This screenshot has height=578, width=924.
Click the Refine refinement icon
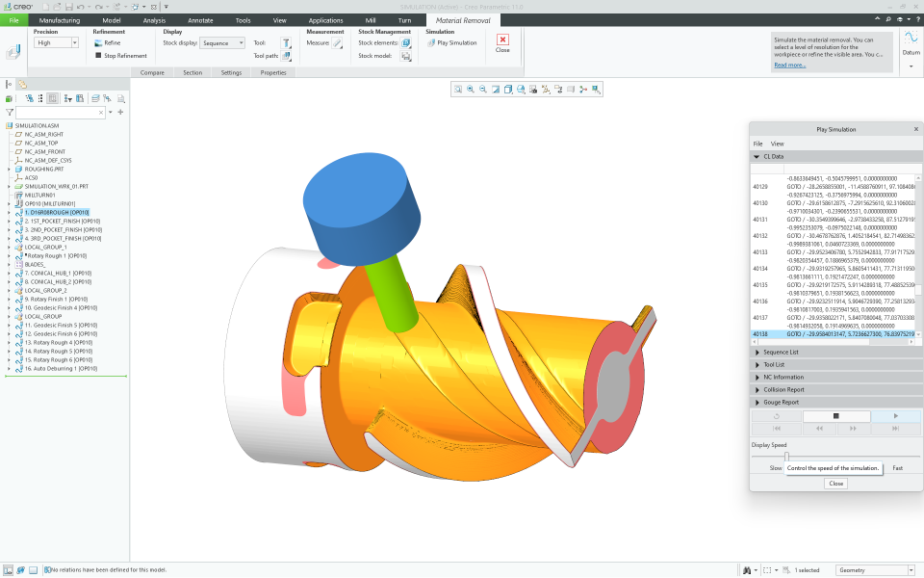[x=98, y=42]
